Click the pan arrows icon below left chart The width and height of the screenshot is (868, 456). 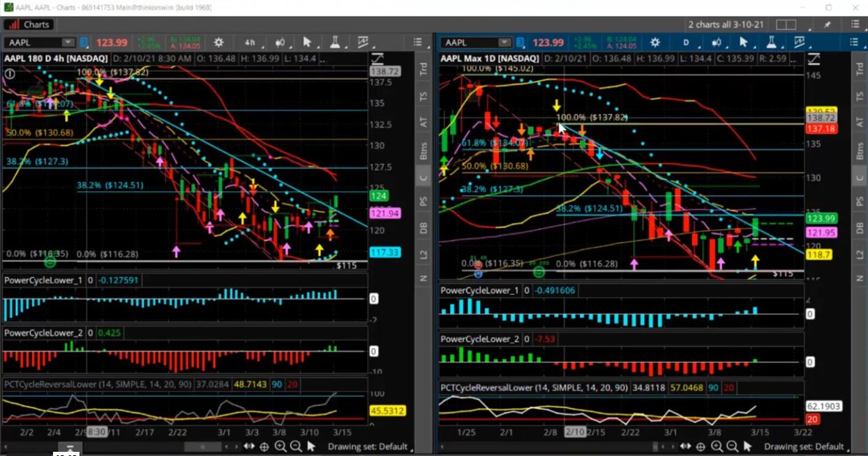coord(250,446)
